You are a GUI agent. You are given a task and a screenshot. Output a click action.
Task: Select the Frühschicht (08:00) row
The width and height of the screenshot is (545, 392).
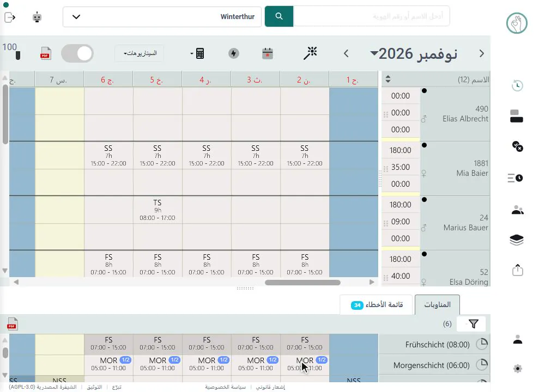click(434, 345)
